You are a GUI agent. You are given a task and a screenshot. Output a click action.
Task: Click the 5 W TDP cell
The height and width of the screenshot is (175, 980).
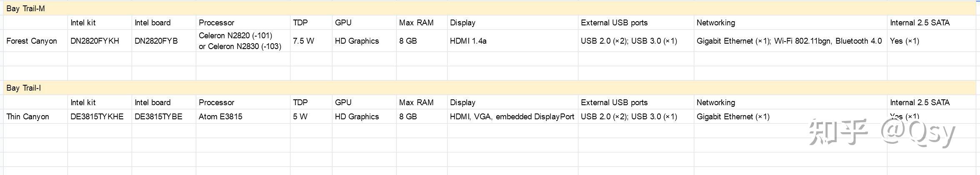pos(300,116)
